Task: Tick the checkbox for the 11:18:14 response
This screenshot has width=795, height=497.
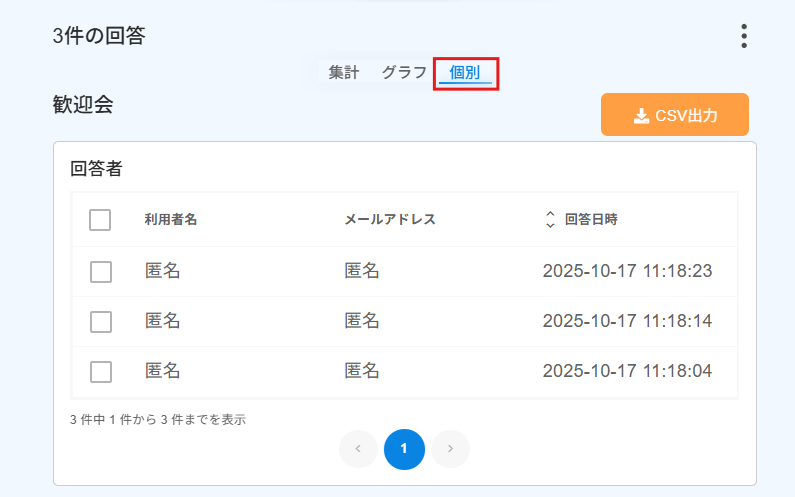Action: click(x=100, y=321)
